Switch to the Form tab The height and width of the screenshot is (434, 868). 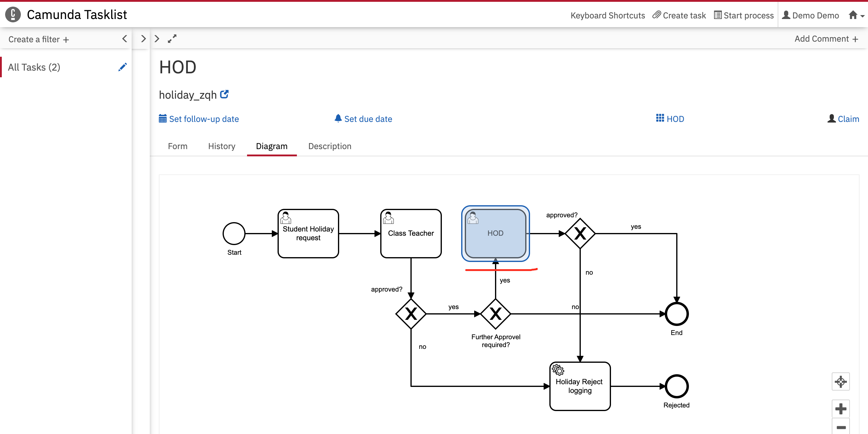[178, 146]
